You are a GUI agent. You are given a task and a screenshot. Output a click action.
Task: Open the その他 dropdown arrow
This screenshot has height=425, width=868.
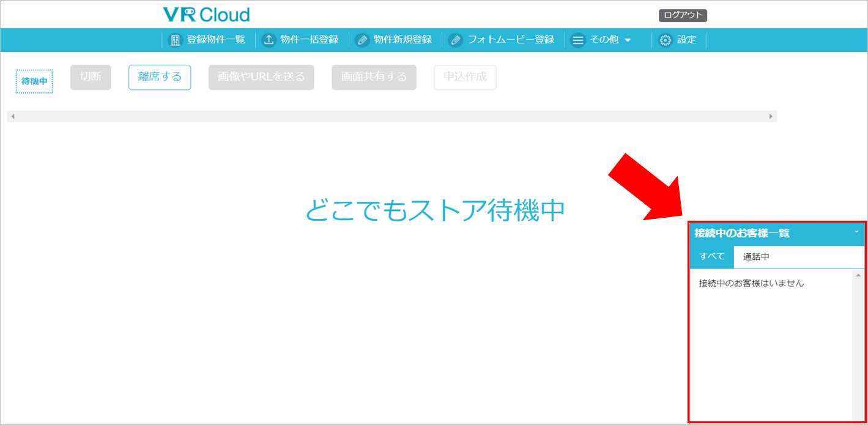click(628, 40)
